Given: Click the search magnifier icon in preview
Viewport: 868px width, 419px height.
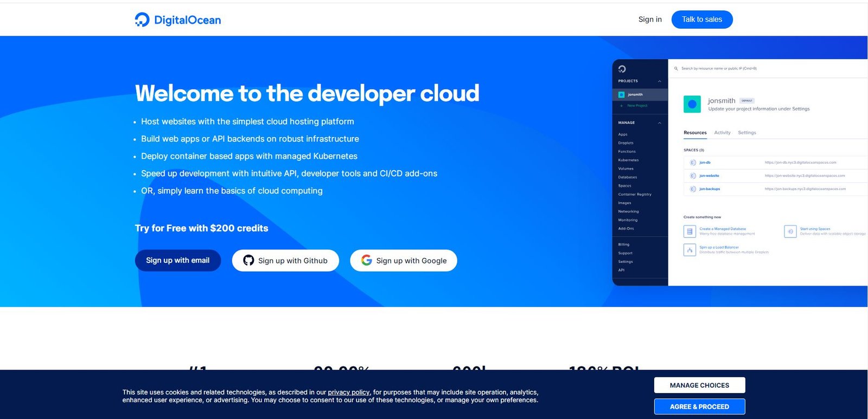Looking at the screenshot, I should pyautogui.click(x=676, y=69).
